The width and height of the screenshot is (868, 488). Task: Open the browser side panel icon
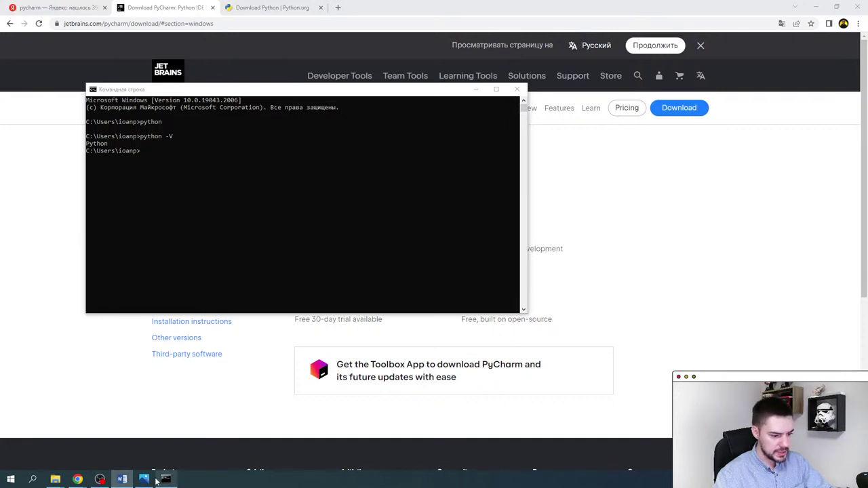[829, 24]
